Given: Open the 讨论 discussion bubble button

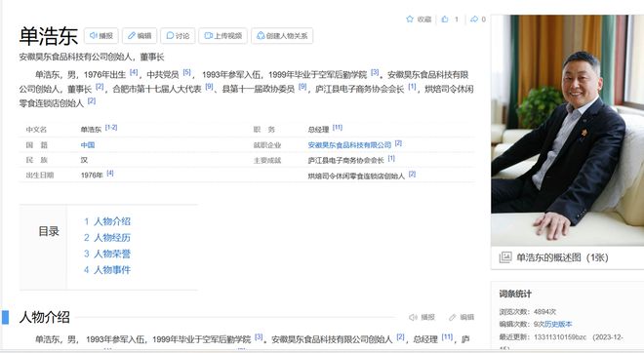Looking at the screenshot, I should [x=178, y=36].
